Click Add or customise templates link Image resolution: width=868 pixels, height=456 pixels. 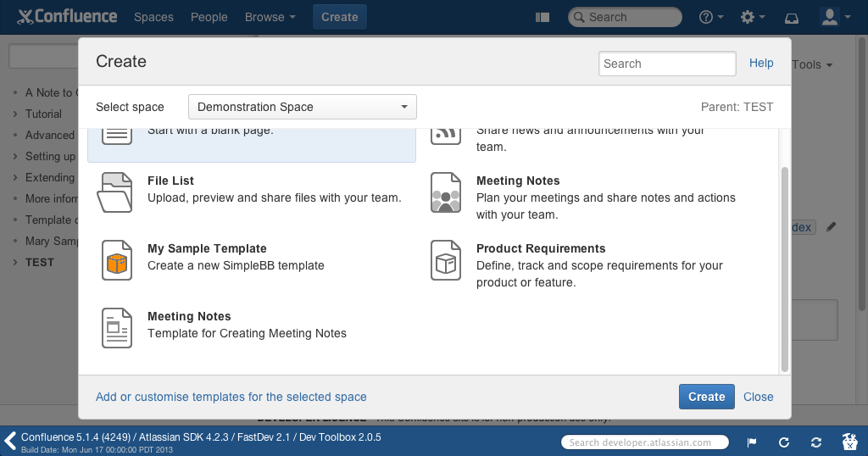231,397
